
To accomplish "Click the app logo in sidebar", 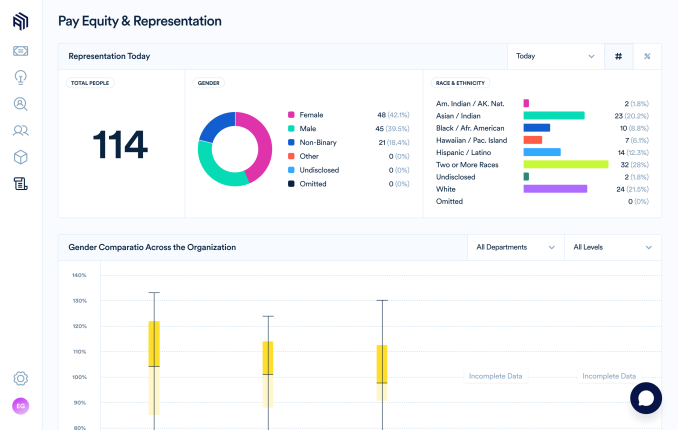I will click(x=20, y=20).
